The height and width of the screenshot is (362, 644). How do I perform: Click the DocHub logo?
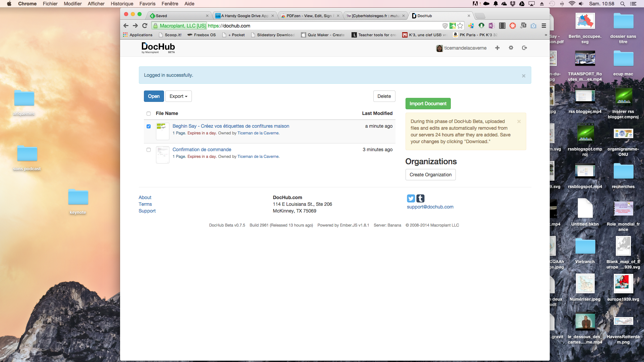click(x=158, y=48)
